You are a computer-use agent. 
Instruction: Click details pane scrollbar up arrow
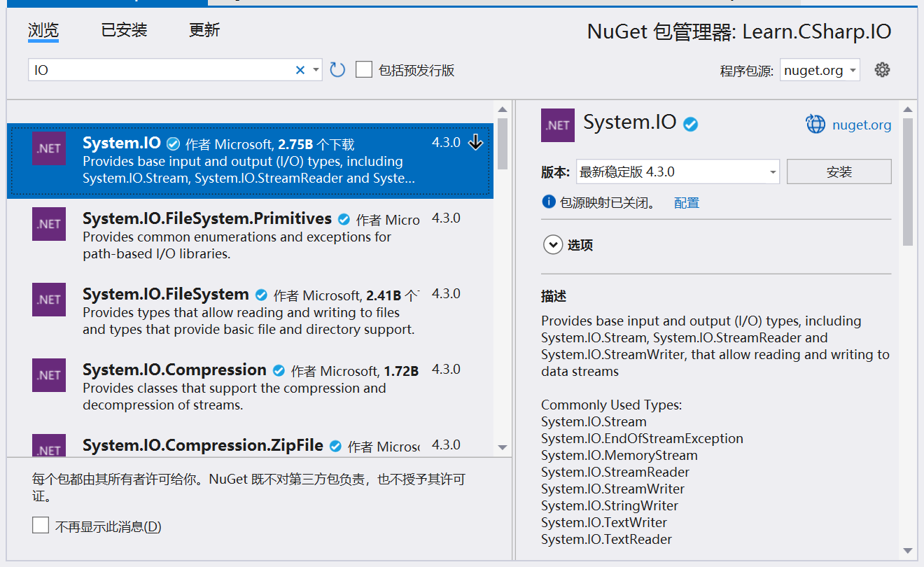pos(908,109)
